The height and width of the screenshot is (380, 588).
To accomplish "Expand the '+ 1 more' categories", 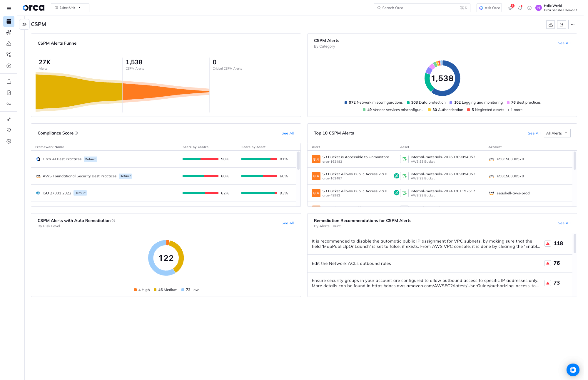I will point(515,110).
